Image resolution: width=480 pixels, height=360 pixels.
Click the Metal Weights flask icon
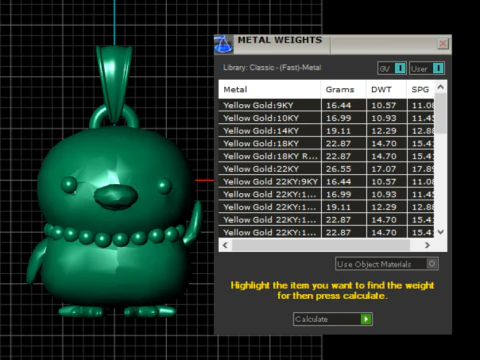[x=223, y=44]
